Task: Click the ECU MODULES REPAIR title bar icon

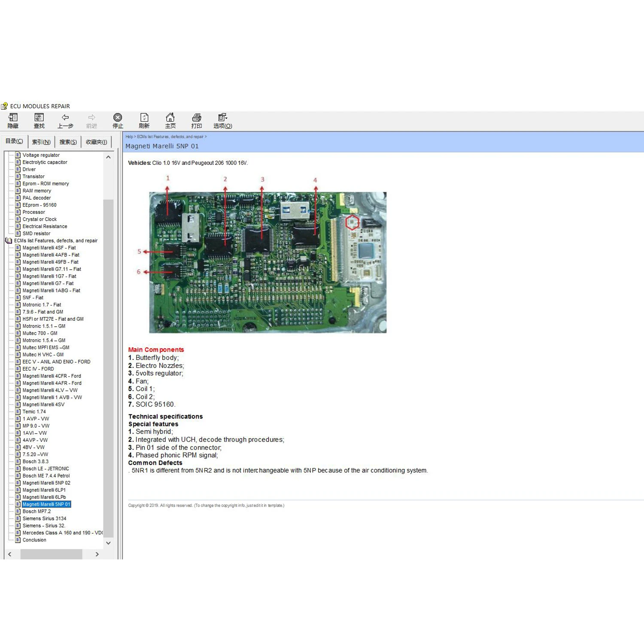Action: coord(5,106)
